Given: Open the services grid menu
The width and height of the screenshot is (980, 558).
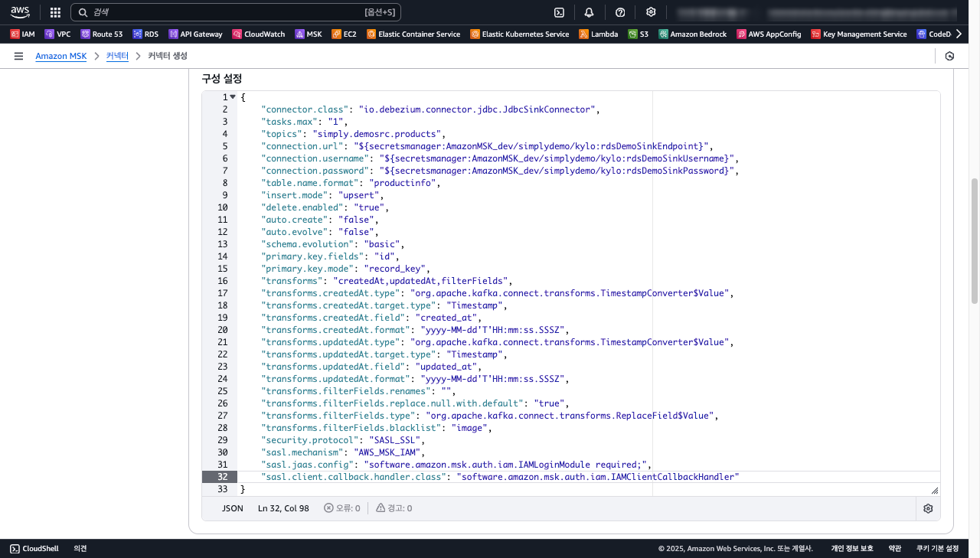Looking at the screenshot, I should [x=55, y=12].
